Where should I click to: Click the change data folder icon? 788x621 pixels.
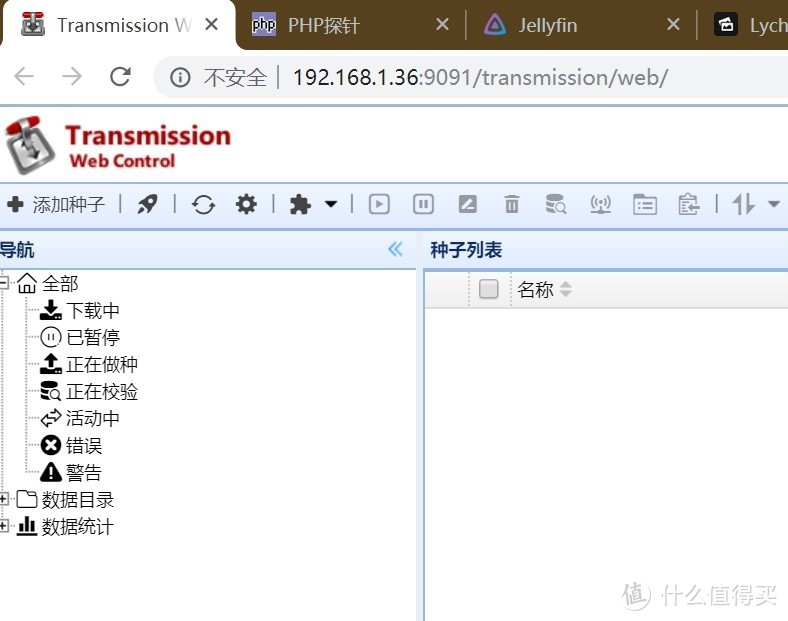tap(645, 204)
